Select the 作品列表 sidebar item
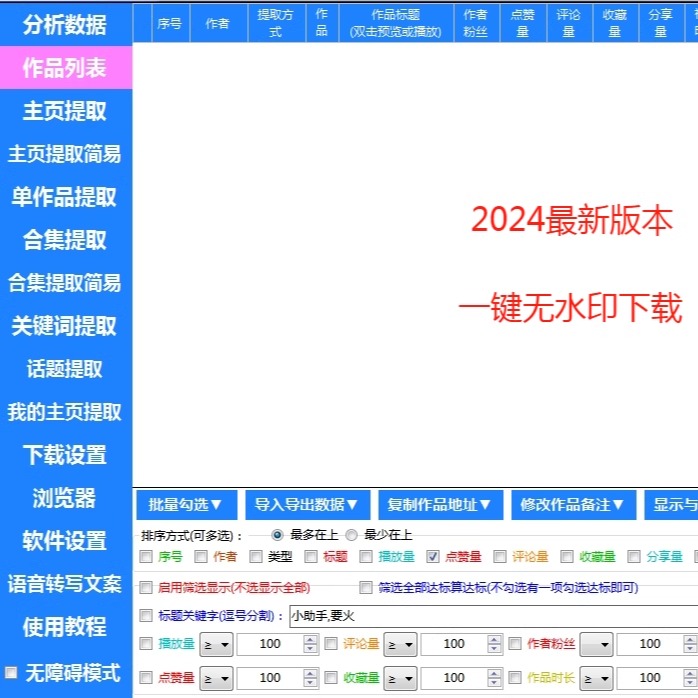The height and width of the screenshot is (698, 698). click(x=65, y=68)
